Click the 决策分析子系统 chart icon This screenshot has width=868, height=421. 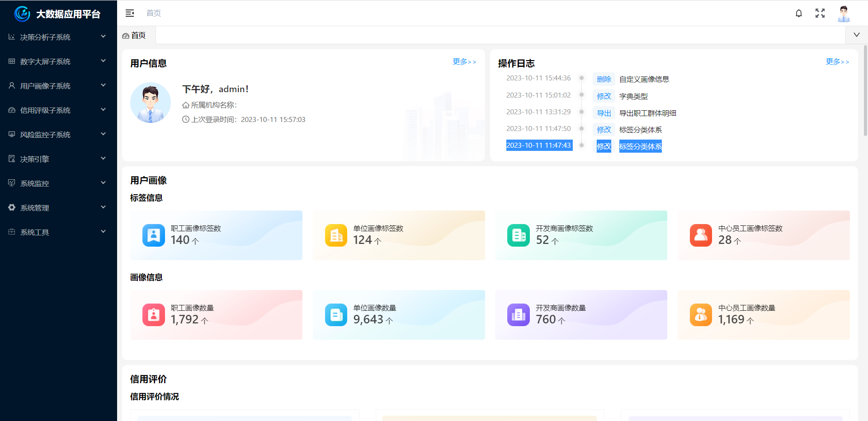point(12,37)
